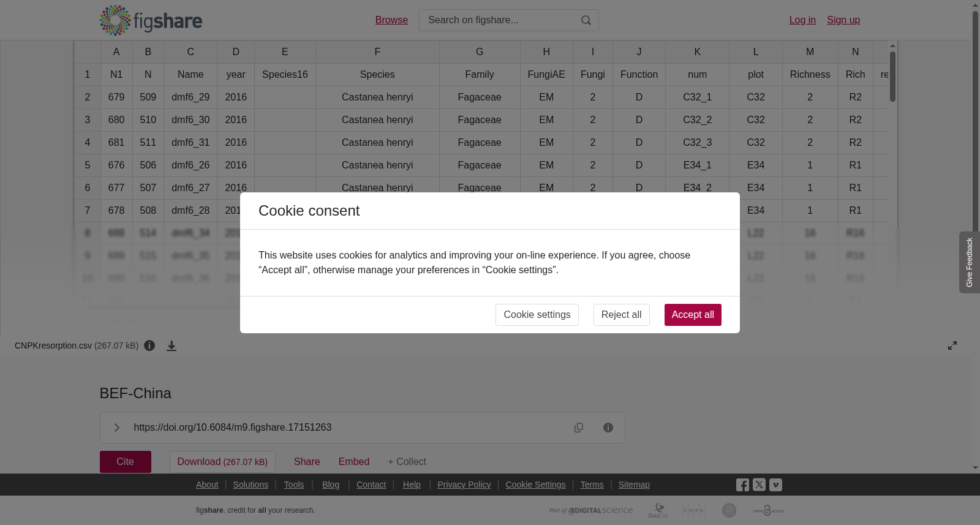Download the CNPKresorption.csv file icon
Screen dimensions: 980x525
171,346
